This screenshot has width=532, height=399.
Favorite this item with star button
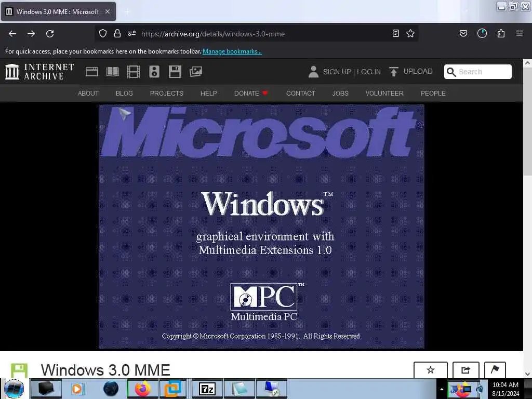[431, 370]
